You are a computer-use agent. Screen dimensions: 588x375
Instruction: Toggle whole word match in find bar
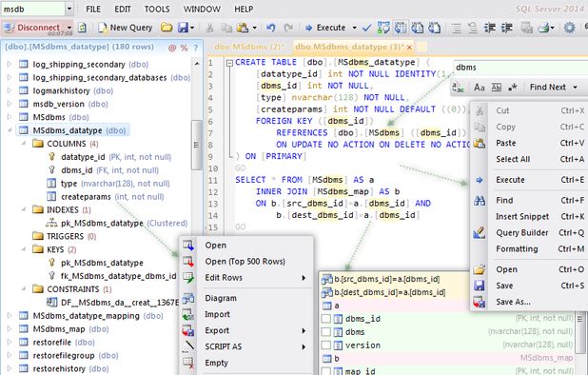pos(496,88)
